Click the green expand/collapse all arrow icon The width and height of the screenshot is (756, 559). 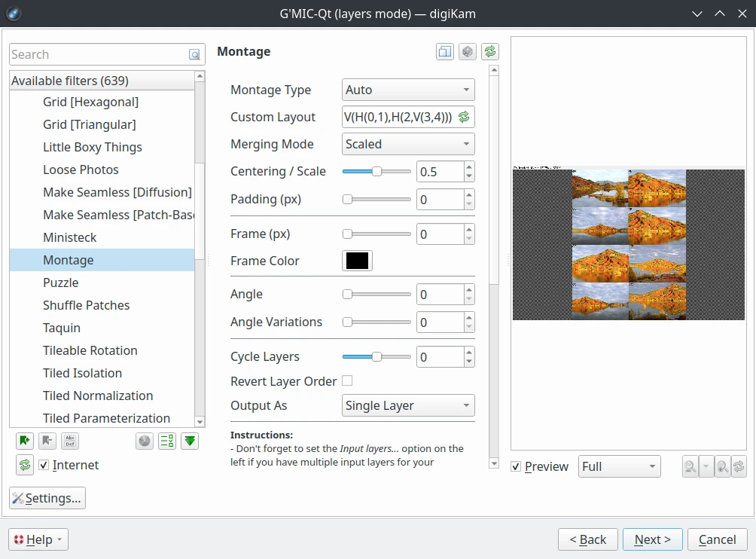190,441
